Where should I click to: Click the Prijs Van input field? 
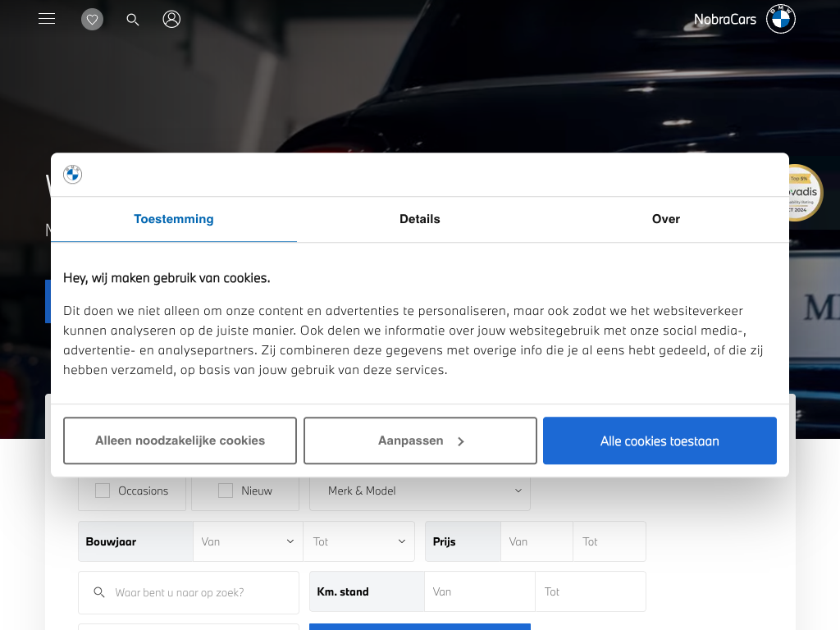tap(536, 541)
